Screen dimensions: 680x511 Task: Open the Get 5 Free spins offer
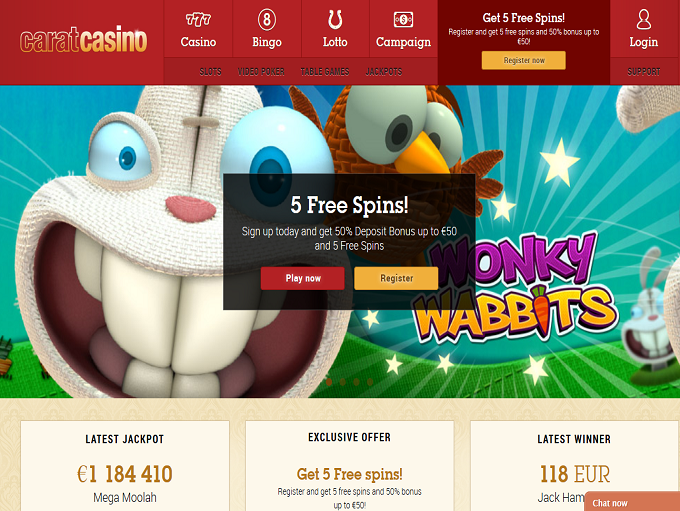click(x=350, y=474)
